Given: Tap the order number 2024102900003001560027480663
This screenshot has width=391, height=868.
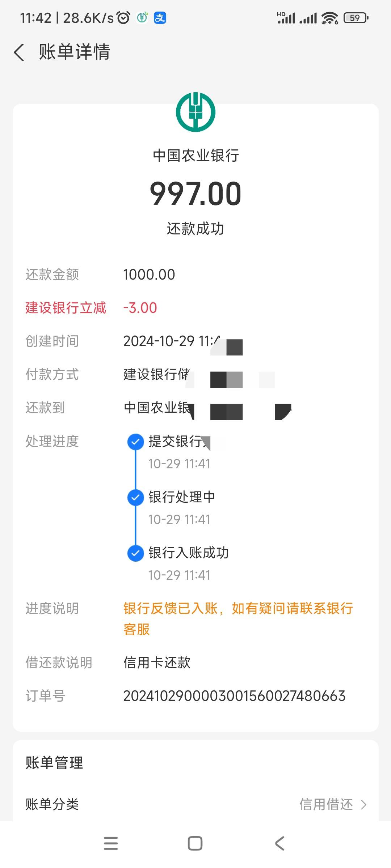Looking at the screenshot, I should [x=234, y=696].
